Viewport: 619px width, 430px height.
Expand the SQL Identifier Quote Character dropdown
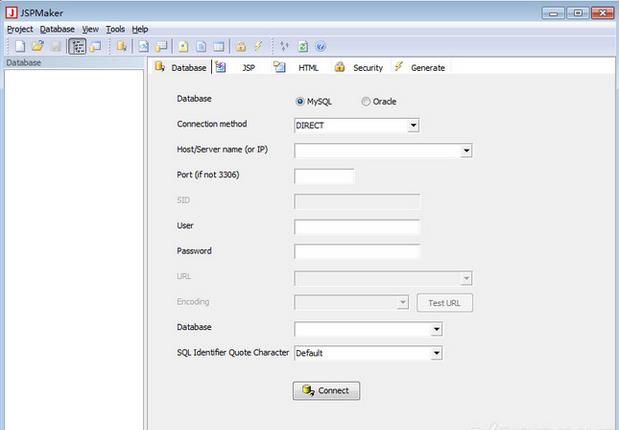coord(436,353)
